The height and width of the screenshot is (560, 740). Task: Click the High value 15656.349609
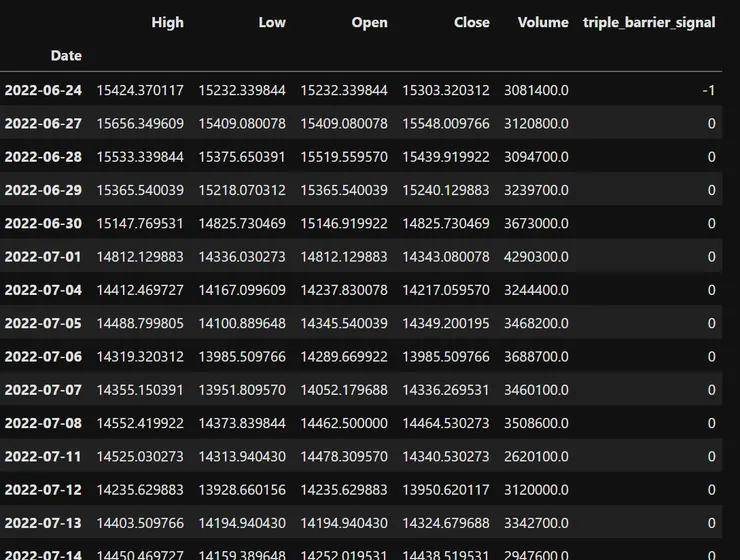tap(140, 124)
